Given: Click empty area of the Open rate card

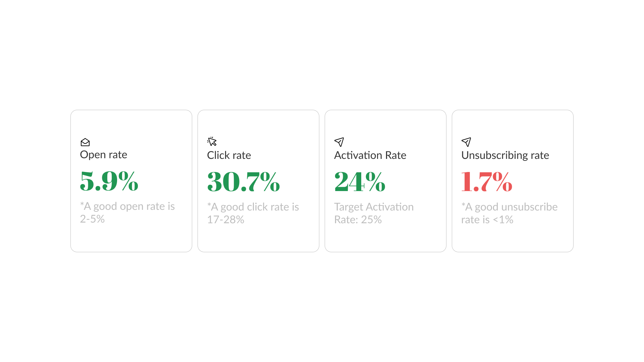Looking at the screenshot, I should point(131,238).
